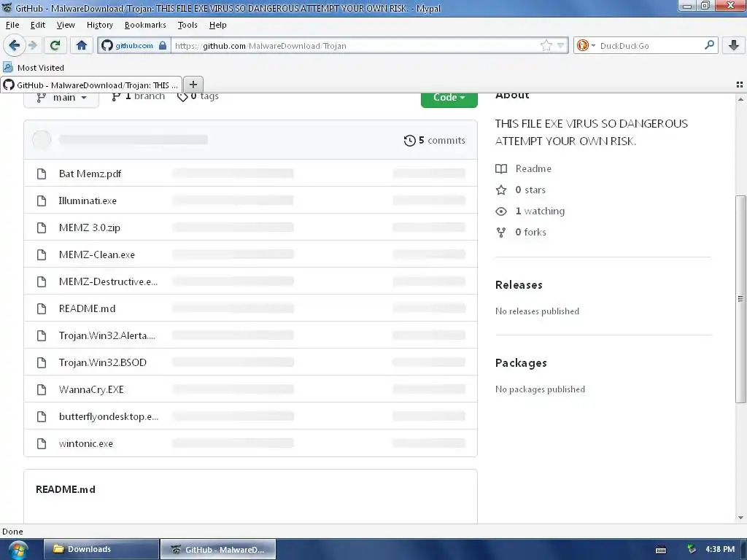Open Bat Memz.pdf file

[90, 174]
